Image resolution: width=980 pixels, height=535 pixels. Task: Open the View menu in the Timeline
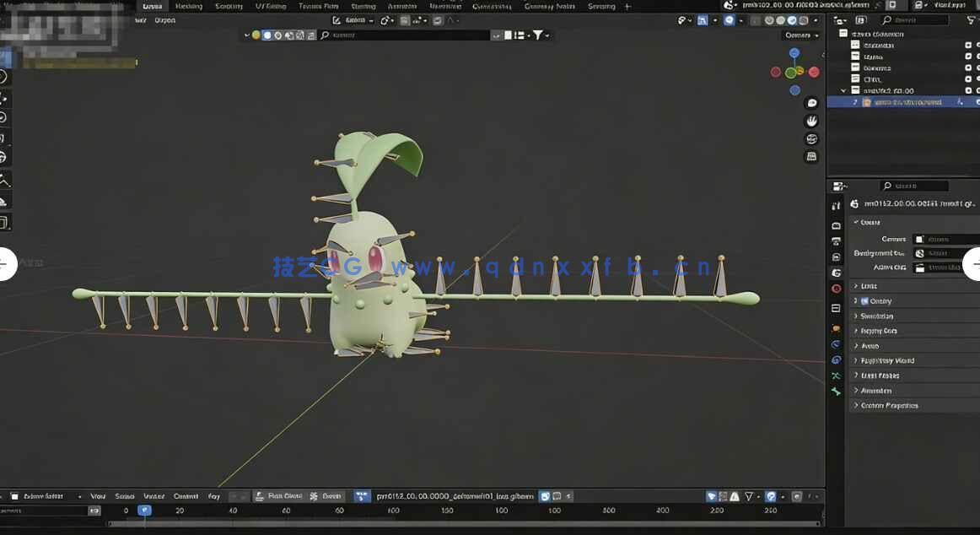click(98, 496)
